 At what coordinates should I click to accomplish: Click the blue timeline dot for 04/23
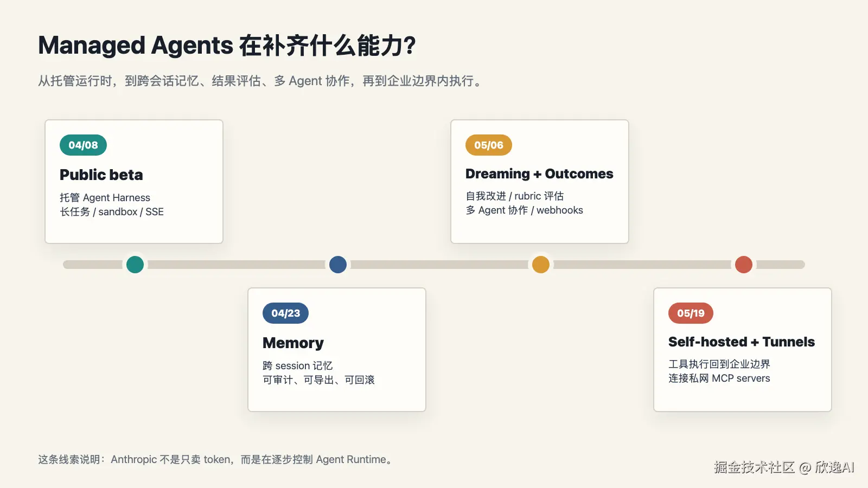tap(338, 265)
